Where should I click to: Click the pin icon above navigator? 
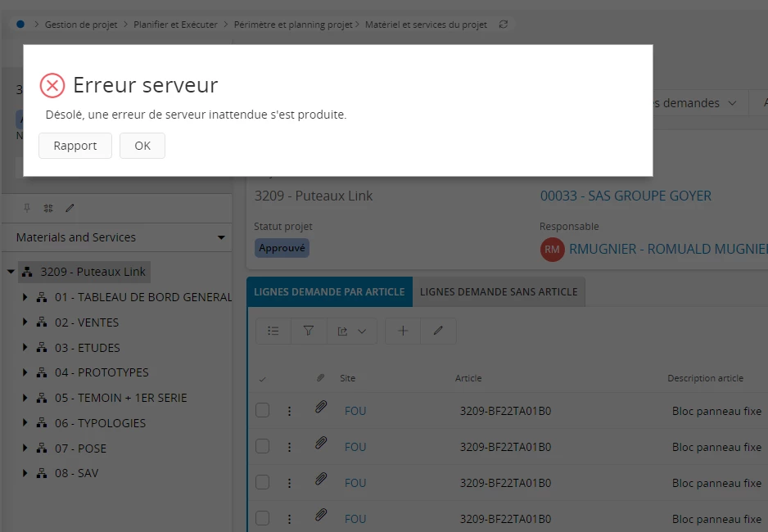tap(27, 208)
